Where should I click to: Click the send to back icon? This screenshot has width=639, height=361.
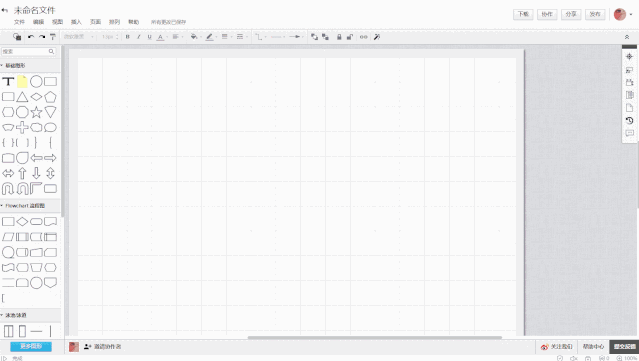(325, 37)
